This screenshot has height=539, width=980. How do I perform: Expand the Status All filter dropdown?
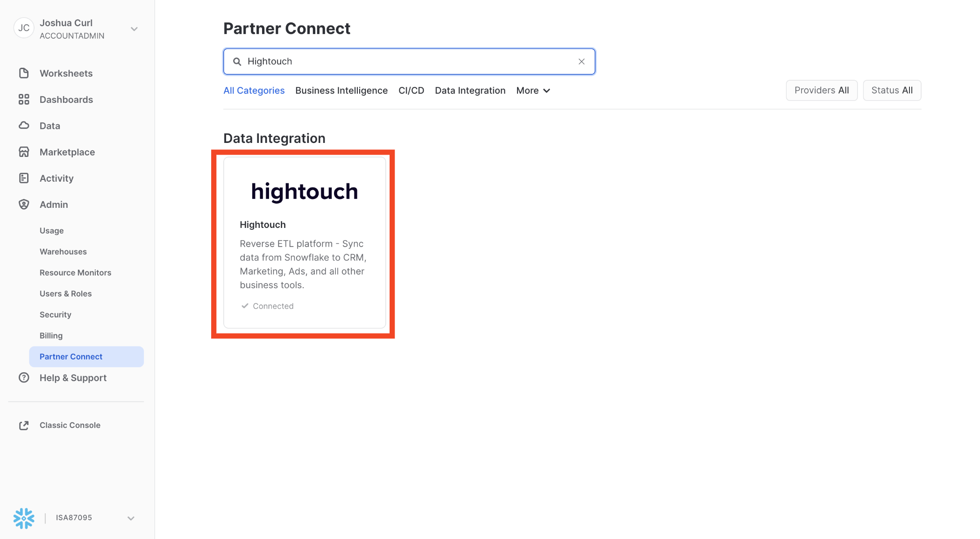[893, 90]
